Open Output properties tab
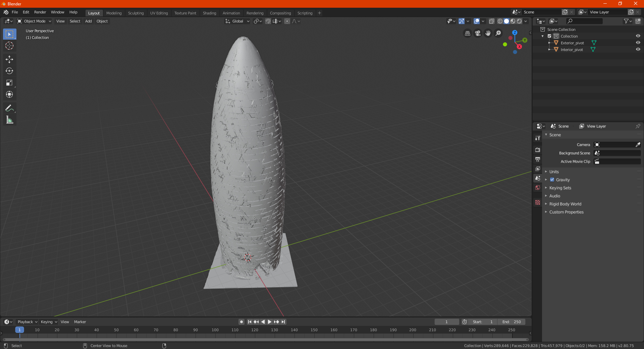Image resolution: width=644 pixels, height=349 pixels. point(538,159)
